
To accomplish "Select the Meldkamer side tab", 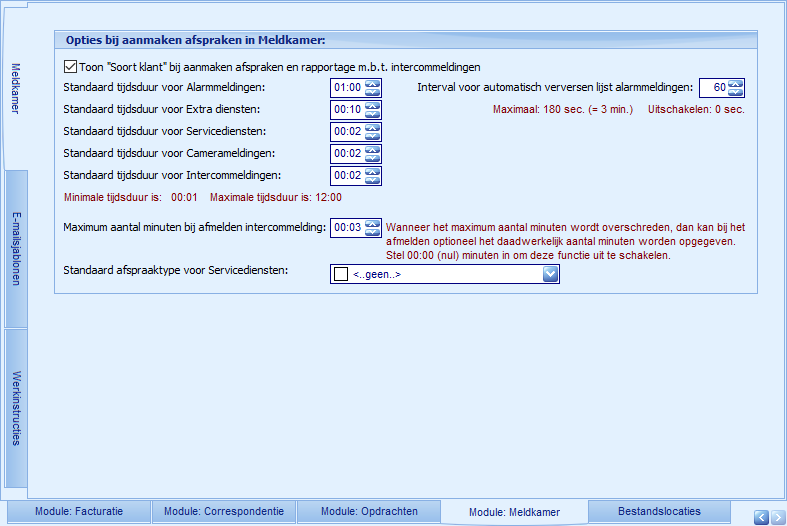I will tap(16, 89).
